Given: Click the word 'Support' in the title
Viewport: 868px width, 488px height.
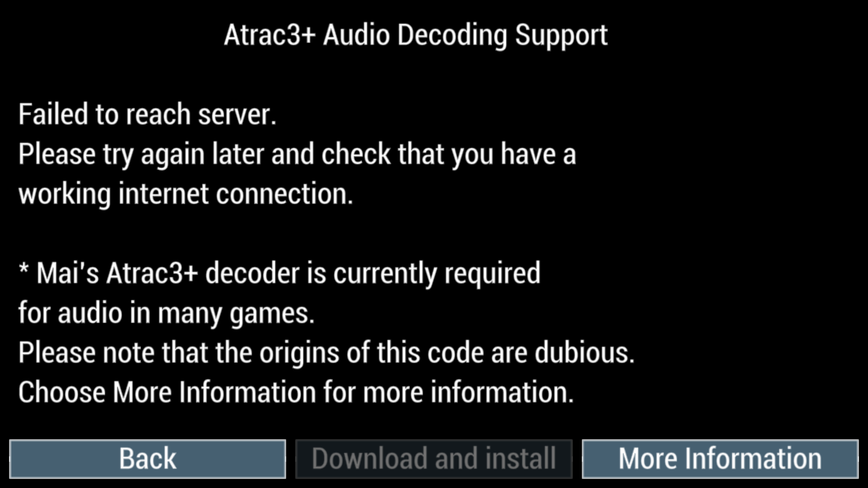Looking at the screenshot, I should 561,36.
